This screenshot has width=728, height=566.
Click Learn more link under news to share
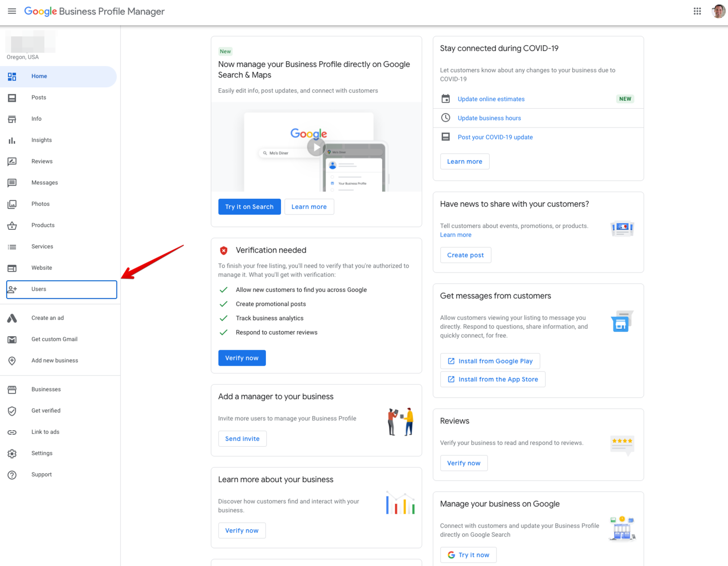point(456,235)
